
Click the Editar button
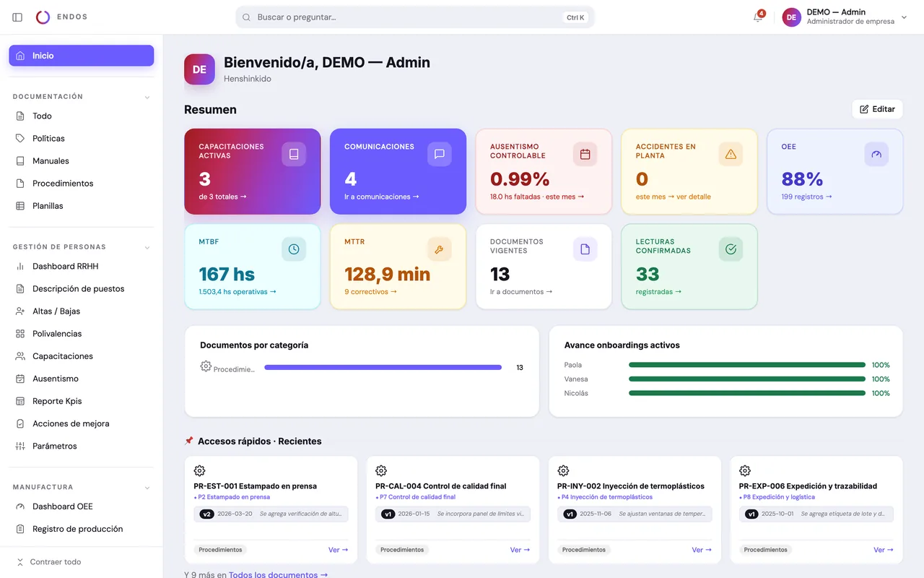tap(877, 109)
